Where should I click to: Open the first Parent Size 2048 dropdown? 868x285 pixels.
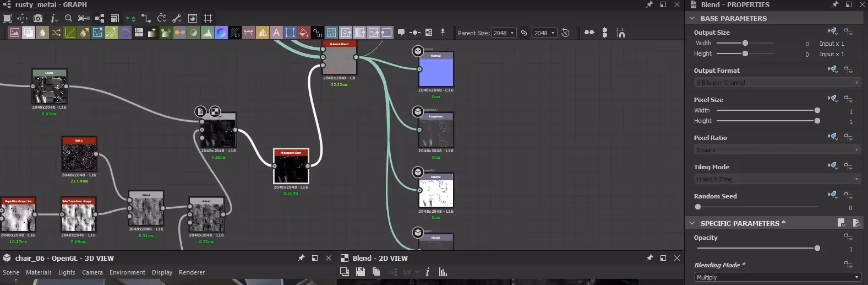(x=504, y=33)
